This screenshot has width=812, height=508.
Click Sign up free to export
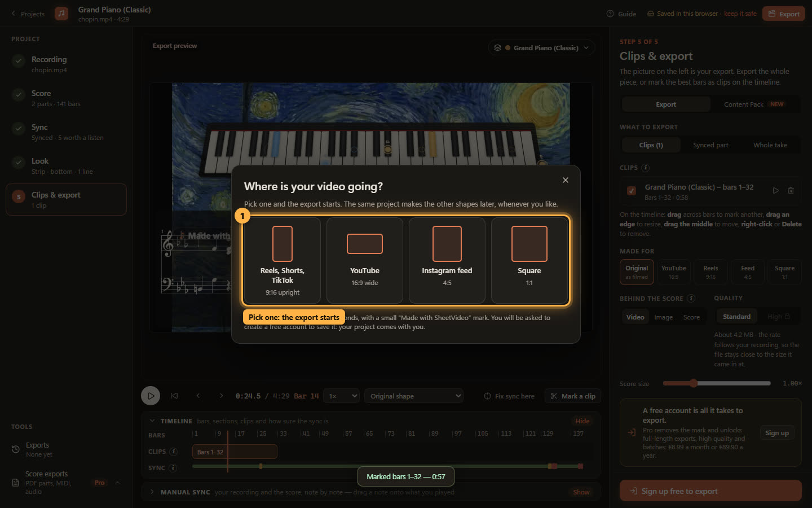[x=710, y=491]
